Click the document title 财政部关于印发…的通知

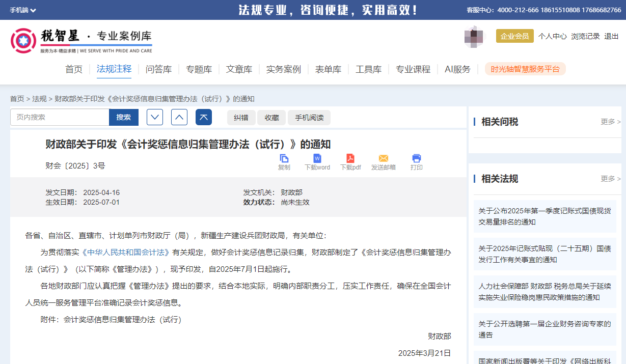188,144
